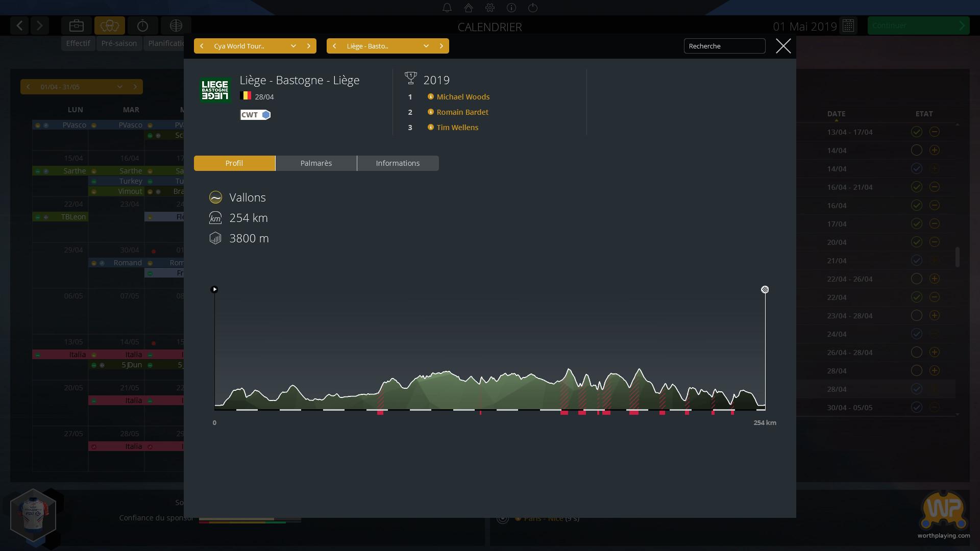Open the settings gear icon
Image resolution: width=980 pixels, height=551 pixels.
coord(490,8)
